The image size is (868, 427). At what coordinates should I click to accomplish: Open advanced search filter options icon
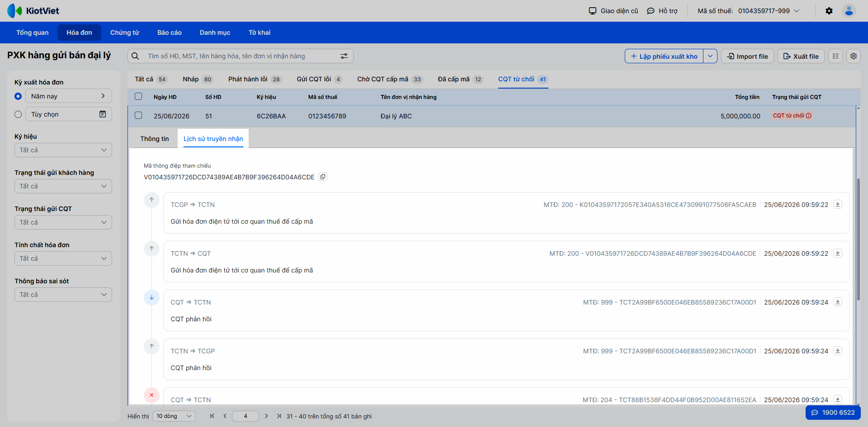point(344,56)
